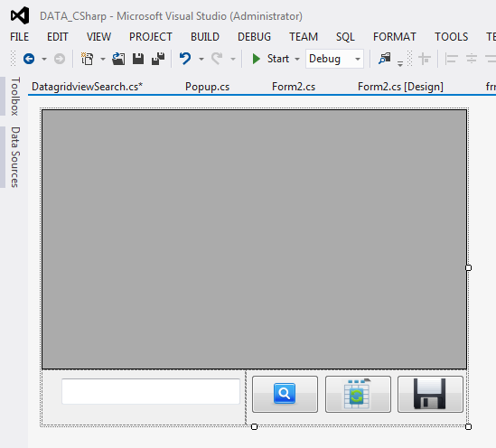The width and height of the screenshot is (496, 448).
Task: Expand the Start button dropdown arrow
Action: [297, 59]
